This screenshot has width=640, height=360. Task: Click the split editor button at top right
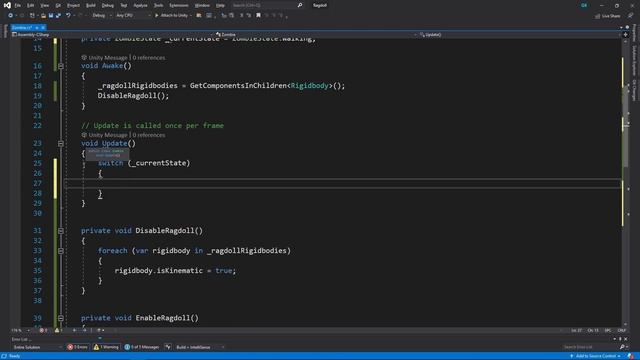click(x=625, y=35)
